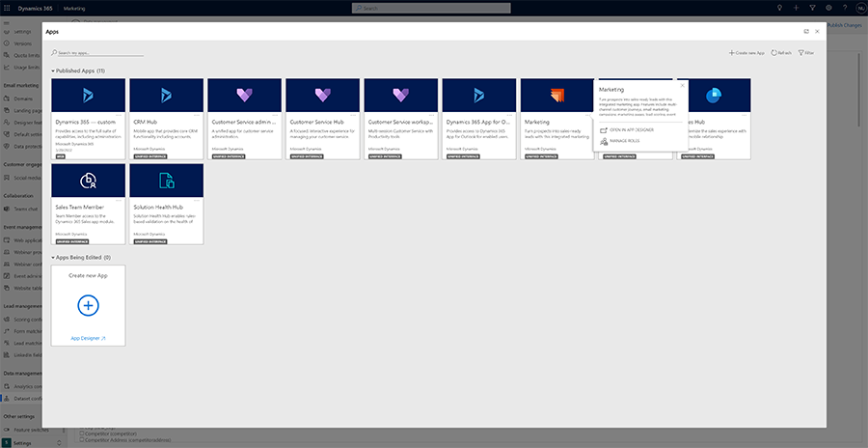
Task: Toggle the Competitor Address checkbox behind dialog
Action: tap(82, 439)
